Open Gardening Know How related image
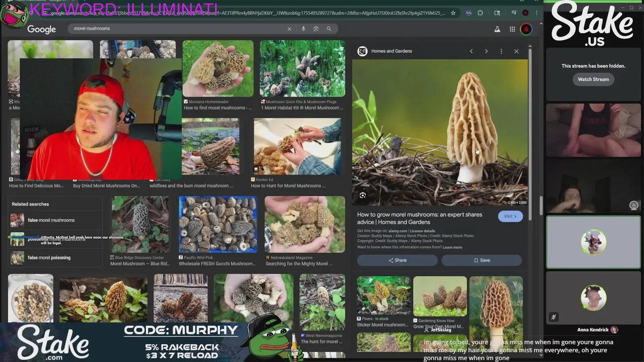The width and height of the screenshot is (644, 362). [x=440, y=296]
